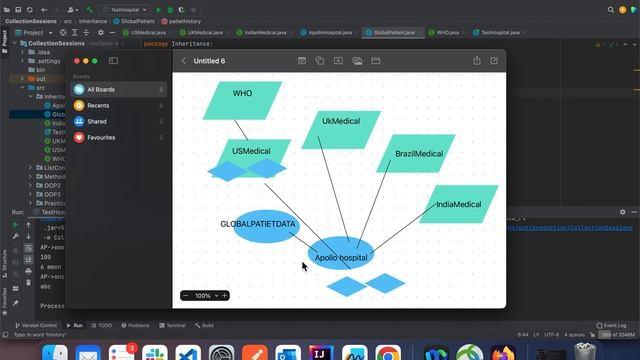Image resolution: width=640 pixels, height=360 pixels.
Task: Click the Clear All trash icon in Run panel
Action: coord(28,282)
